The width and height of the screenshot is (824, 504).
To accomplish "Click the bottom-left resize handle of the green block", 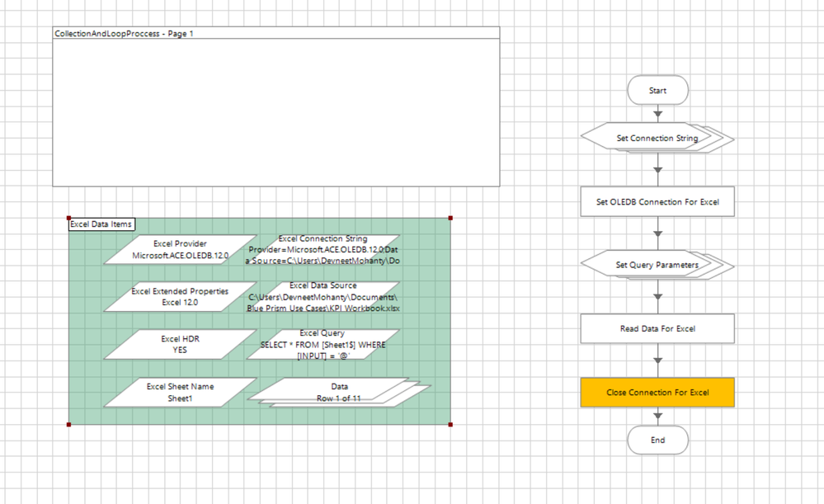I will click(x=68, y=425).
